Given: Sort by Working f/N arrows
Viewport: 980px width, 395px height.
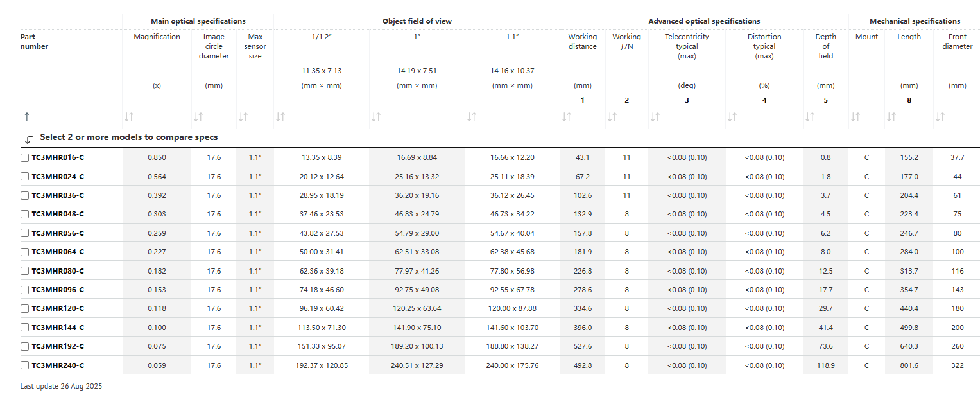Looking at the screenshot, I should [x=612, y=117].
